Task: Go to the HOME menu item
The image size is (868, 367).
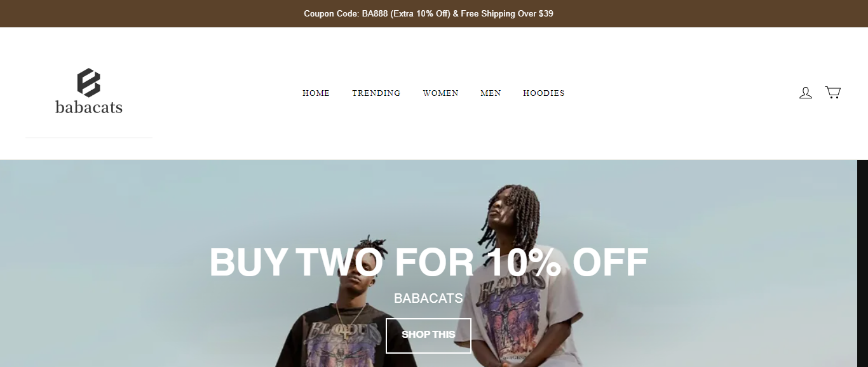Action: click(x=316, y=93)
